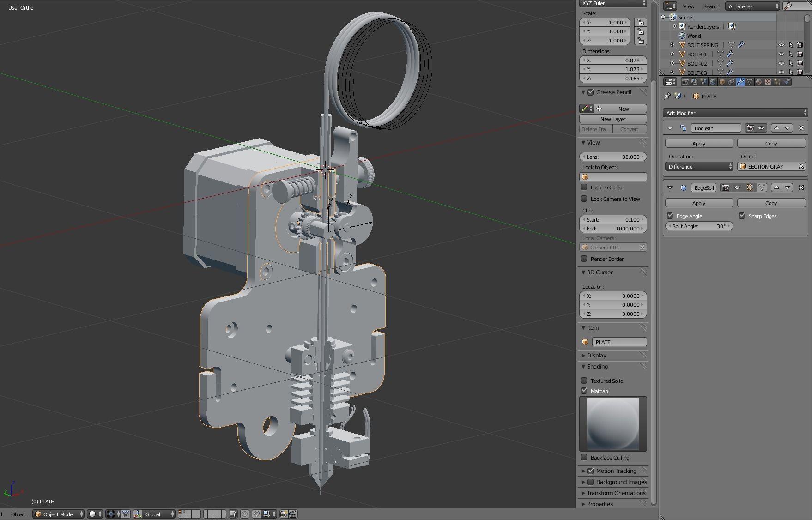
Task: Click the pivot point icon in 3D header
Action: pyautogui.click(x=113, y=514)
